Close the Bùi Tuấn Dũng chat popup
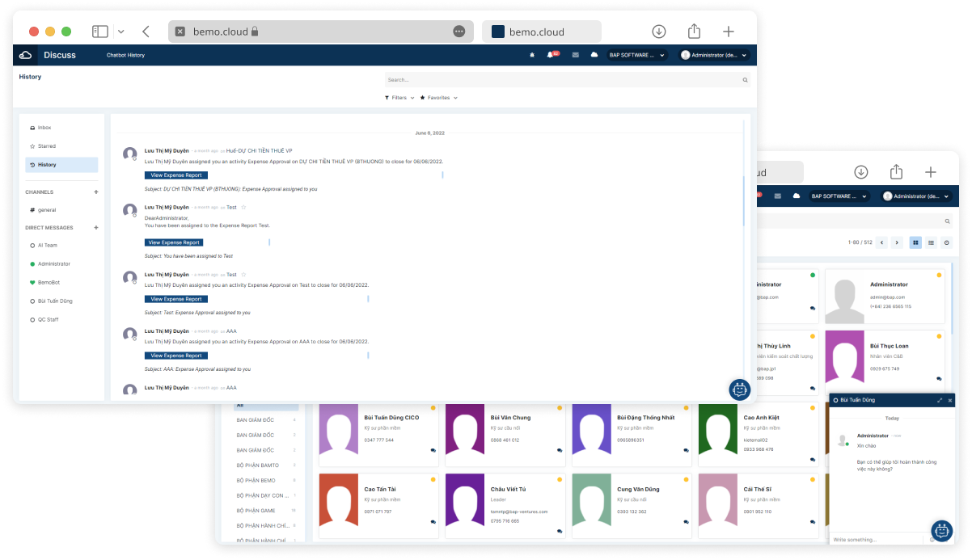Image resolution: width=972 pixels, height=560 pixels. point(950,400)
